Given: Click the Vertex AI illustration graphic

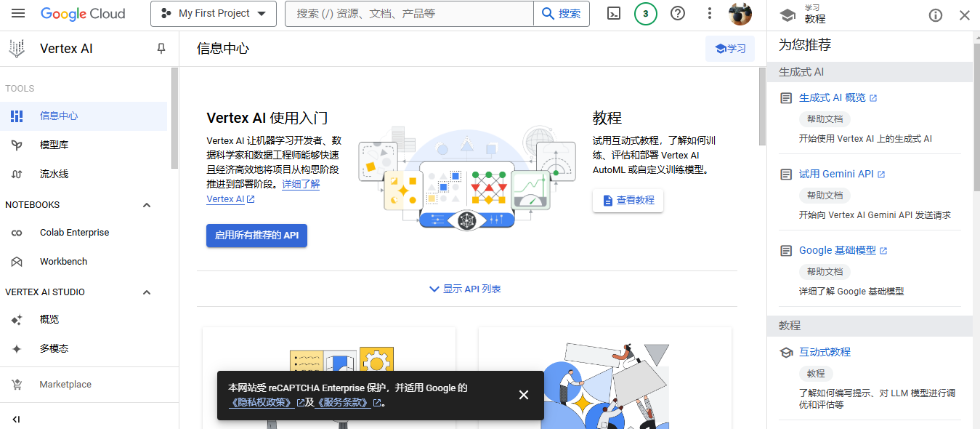Looking at the screenshot, I should pyautogui.click(x=466, y=178).
